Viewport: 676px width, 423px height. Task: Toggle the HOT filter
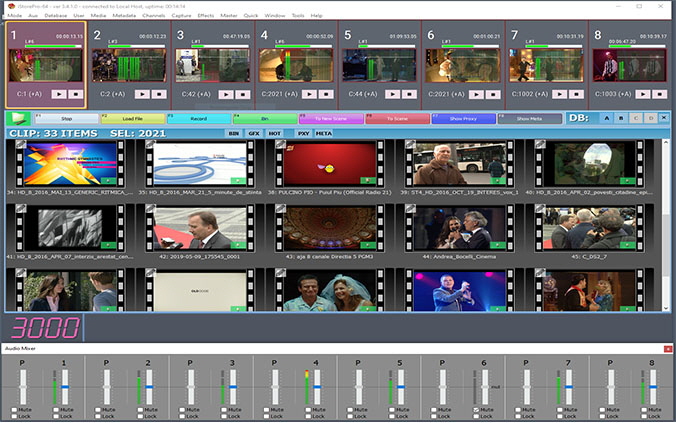pyautogui.click(x=275, y=134)
